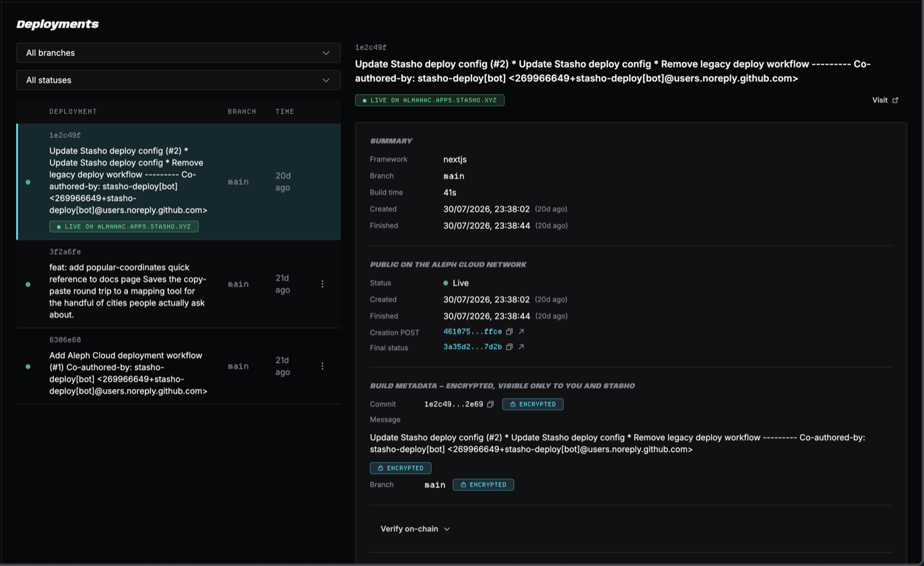Click the Summary section heading
Image resolution: width=924 pixels, height=566 pixels.
pyautogui.click(x=391, y=141)
